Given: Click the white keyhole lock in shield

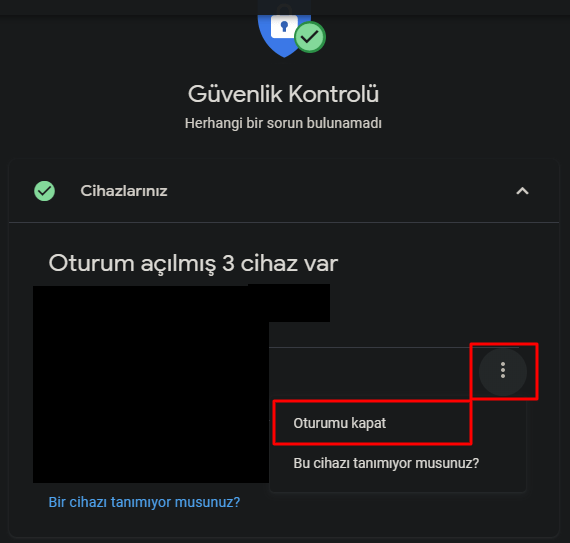Looking at the screenshot, I should (285, 26).
